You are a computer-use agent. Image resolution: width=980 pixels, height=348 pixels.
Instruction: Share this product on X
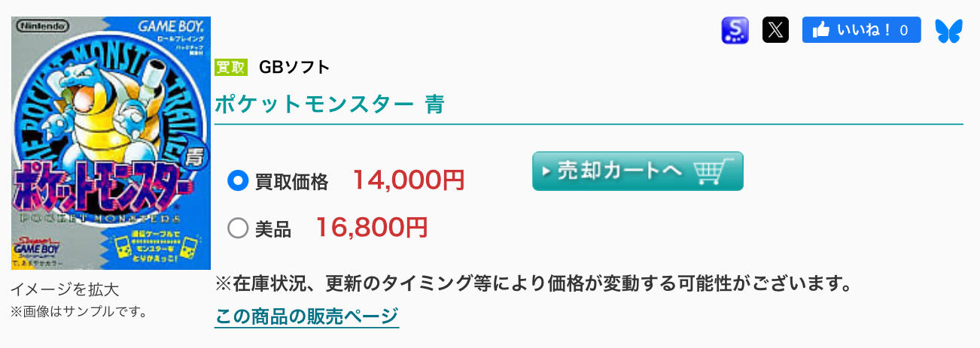point(775,30)
